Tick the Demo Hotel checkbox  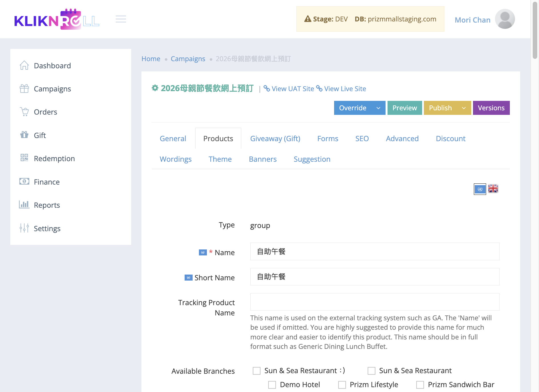point(272,385)
